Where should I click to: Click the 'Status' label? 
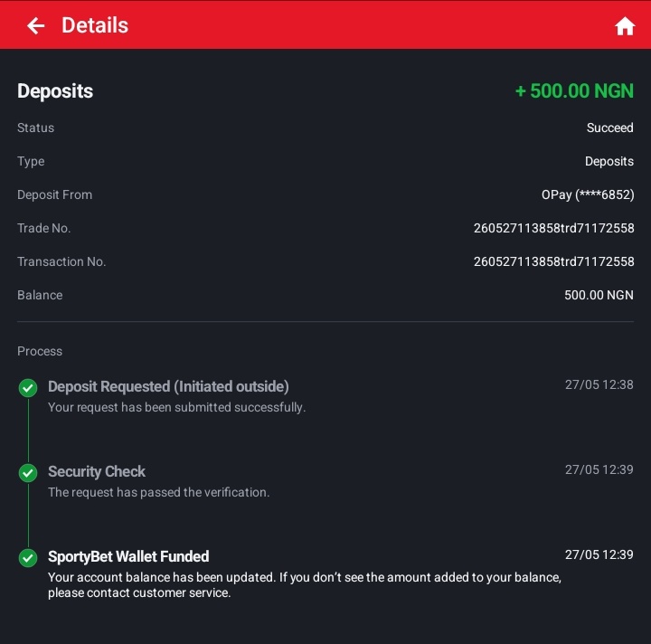[35, 128]
